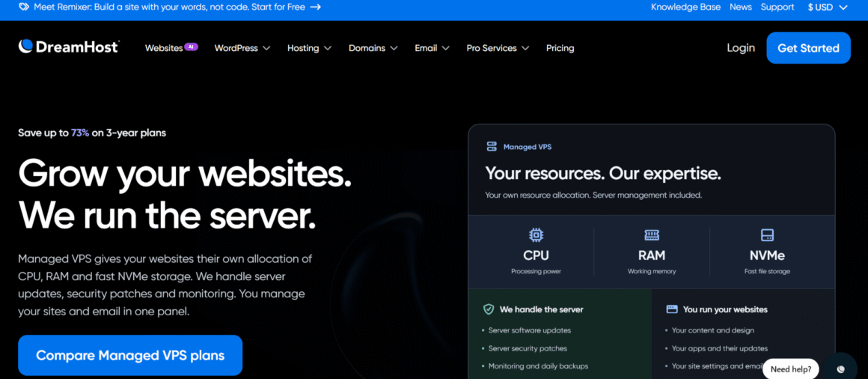Click the Grow your websites headline
Viewport: 868px width, 379px height.
185,174
